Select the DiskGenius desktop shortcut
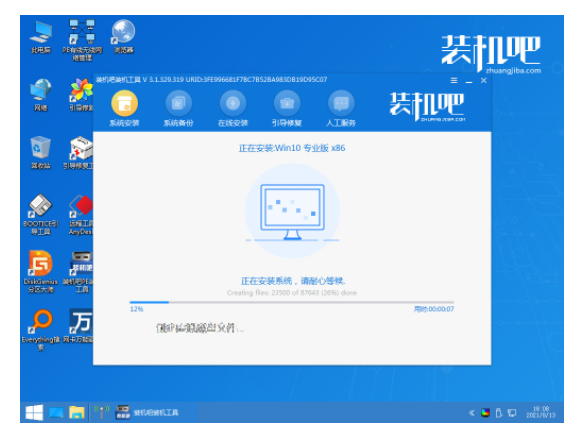The height and width of the screenshot is (432, 587). (40, 272)
